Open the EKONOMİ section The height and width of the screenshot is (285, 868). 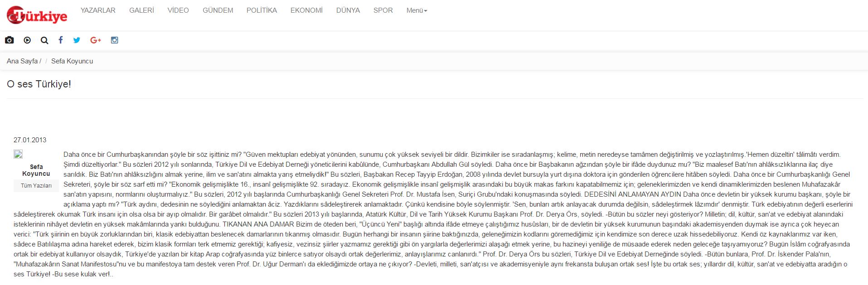pos(306,10)
